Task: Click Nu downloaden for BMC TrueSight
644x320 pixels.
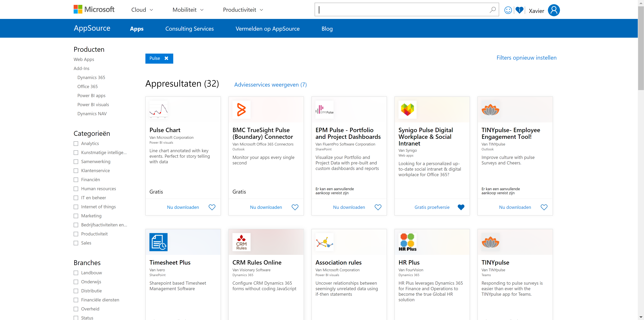Action: click(x=266, y=207)
